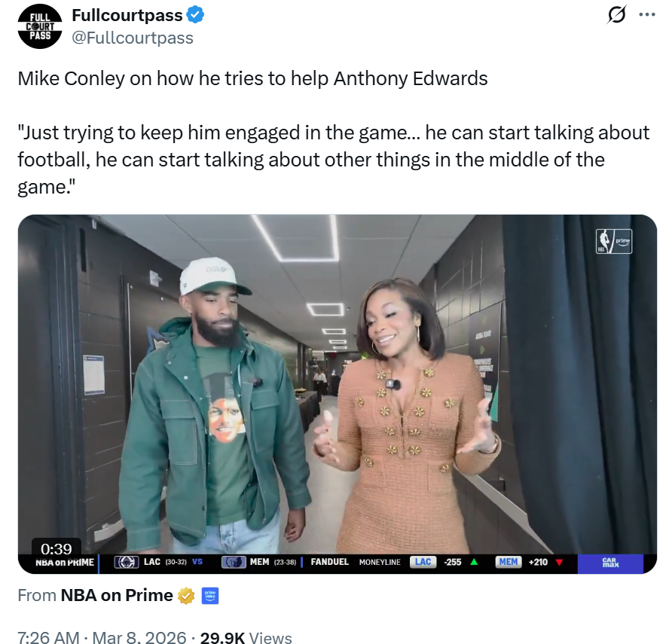
Task: Open the 7:26 AM Mar 8, 2026 timestamp
Action: (102, 636)
